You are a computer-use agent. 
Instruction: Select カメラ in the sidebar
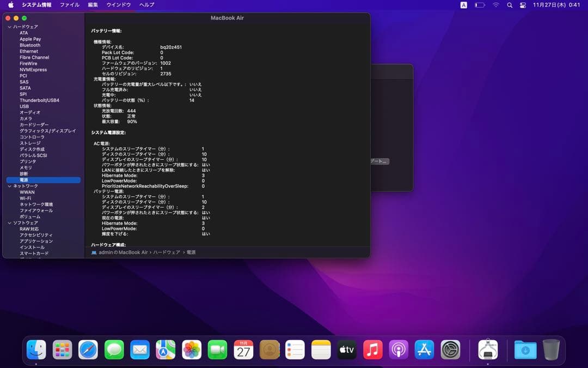(x=26, y=119)
